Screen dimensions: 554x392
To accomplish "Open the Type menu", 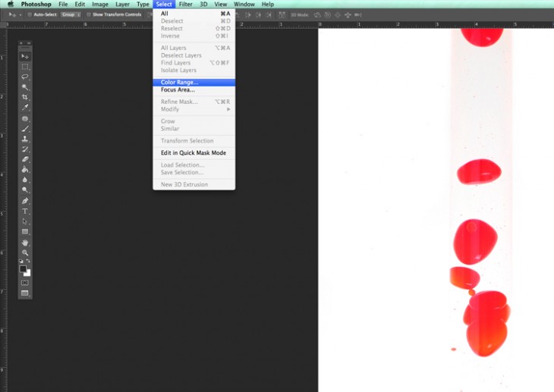I will click(x=143, y=5).
